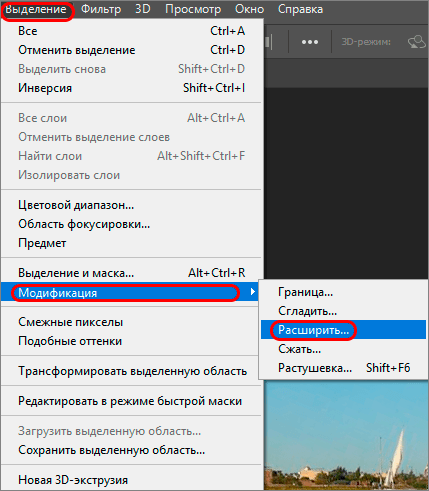Choose Растушевка in the submenu
This screenshot has width=429, height=491.
tap(343, 368)
